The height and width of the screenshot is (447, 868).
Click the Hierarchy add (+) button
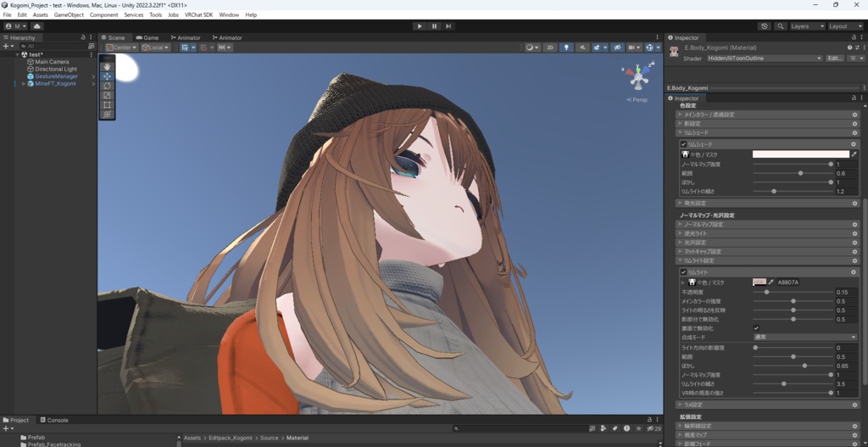point(7,46)
